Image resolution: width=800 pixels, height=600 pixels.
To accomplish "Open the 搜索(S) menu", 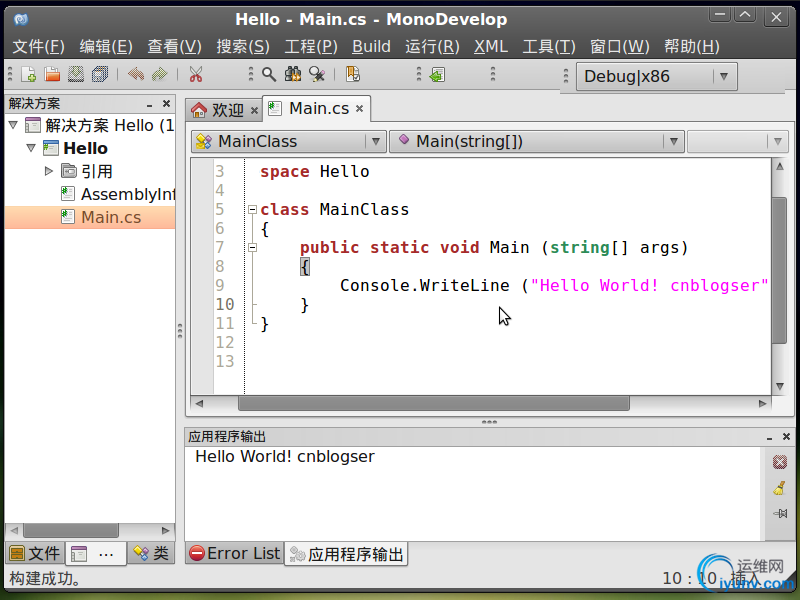I will [243, 47].
